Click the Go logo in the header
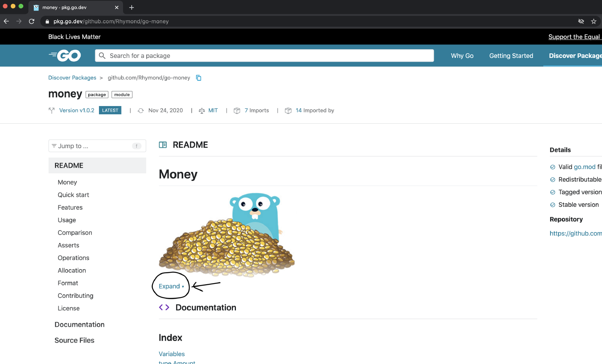Viewport: 602px width, 364px height. pos(65,56)
